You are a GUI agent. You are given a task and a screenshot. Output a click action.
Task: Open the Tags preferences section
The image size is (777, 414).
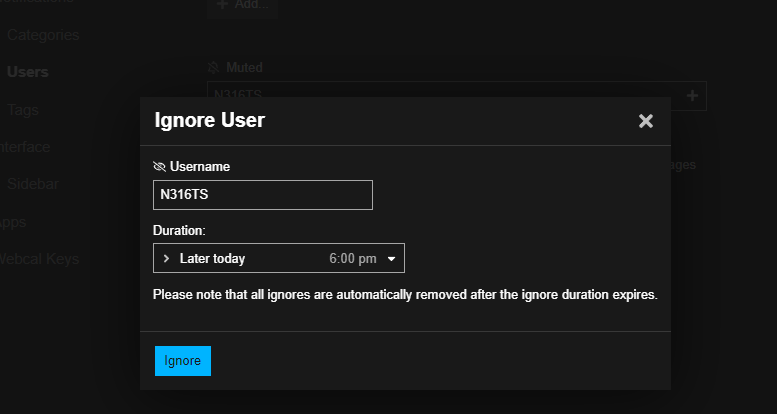tap(23, 110)
